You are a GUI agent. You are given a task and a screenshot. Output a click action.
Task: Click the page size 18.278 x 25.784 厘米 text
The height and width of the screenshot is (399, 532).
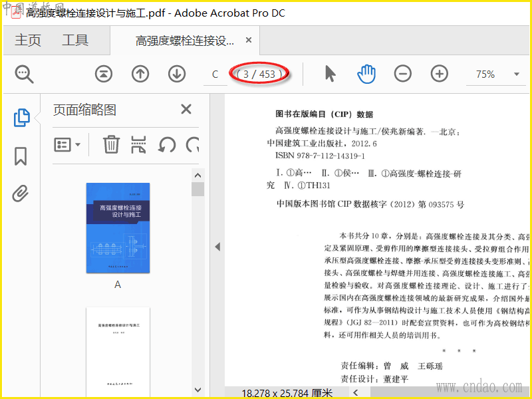click(x=287, y=393)
